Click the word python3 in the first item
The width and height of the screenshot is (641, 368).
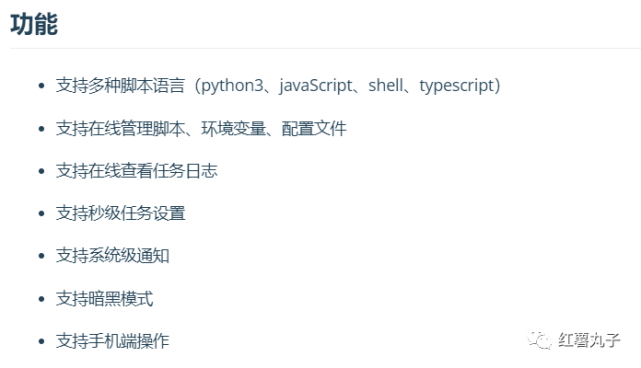point(232,86)
